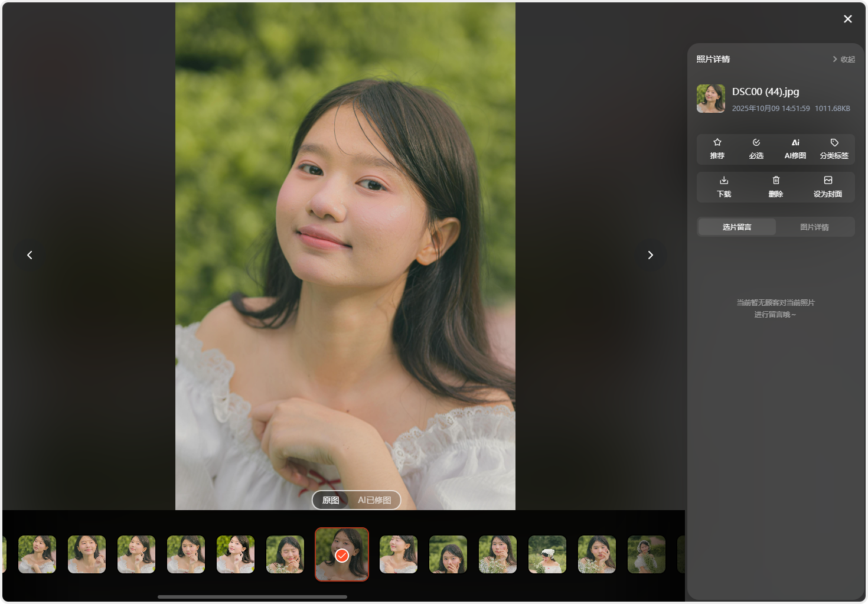868x604 pixels.
Task: Select the first thumbnail in the filmstrip
Action: click(37, 554)
